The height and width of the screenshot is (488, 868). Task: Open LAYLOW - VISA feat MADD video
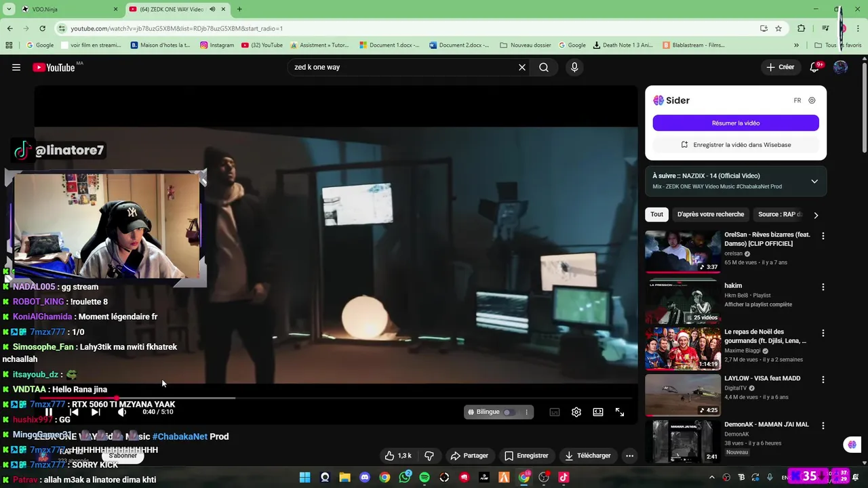pyautogui.click(x=683, y=395)
